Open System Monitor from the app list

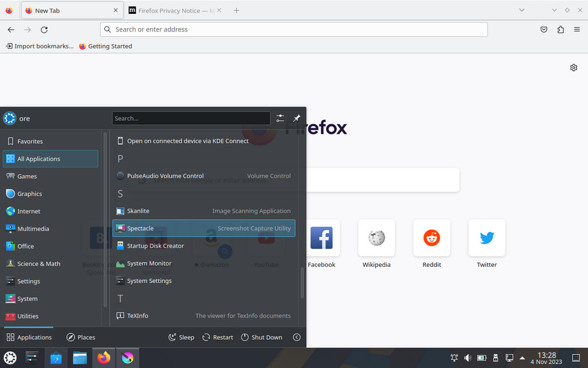pos(204,263)
